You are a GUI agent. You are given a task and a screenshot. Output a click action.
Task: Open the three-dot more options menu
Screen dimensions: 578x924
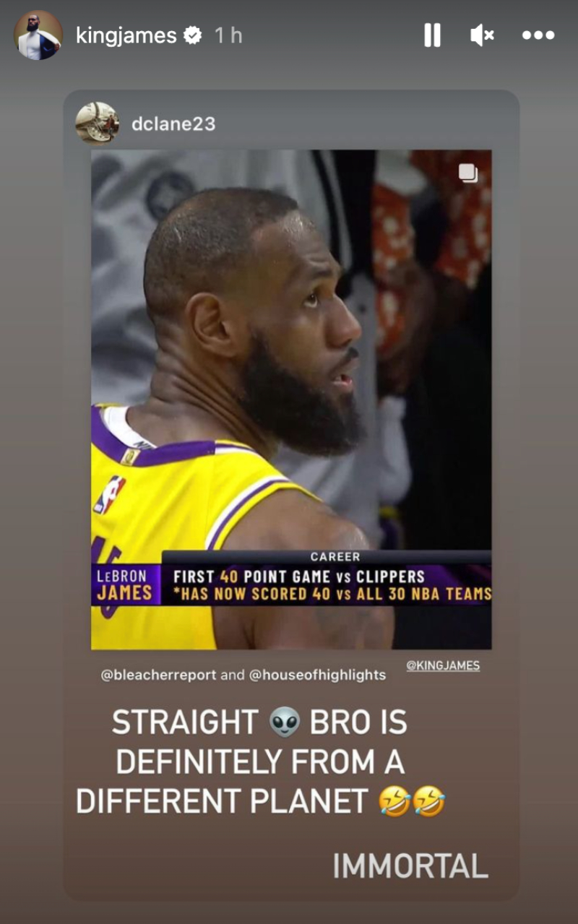tap(538, 35)
